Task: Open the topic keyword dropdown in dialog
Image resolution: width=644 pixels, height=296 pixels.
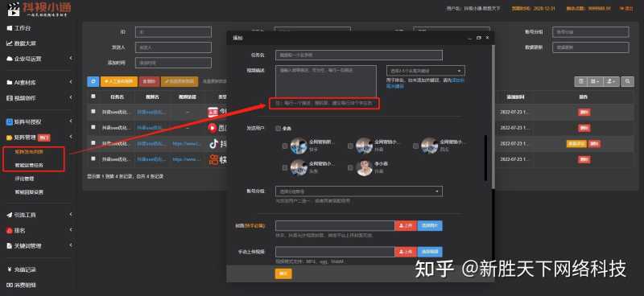Action: (x=426, y=71)
